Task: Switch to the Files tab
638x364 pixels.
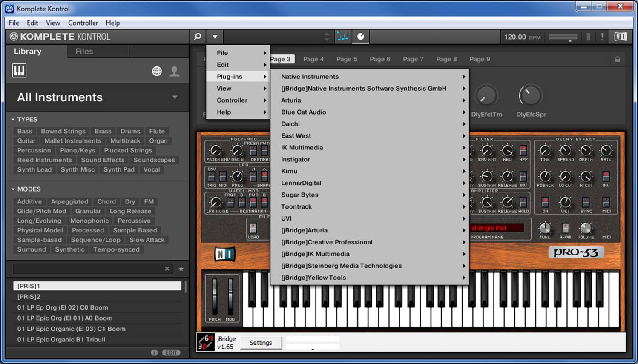Action: click(x=84, y=51)
